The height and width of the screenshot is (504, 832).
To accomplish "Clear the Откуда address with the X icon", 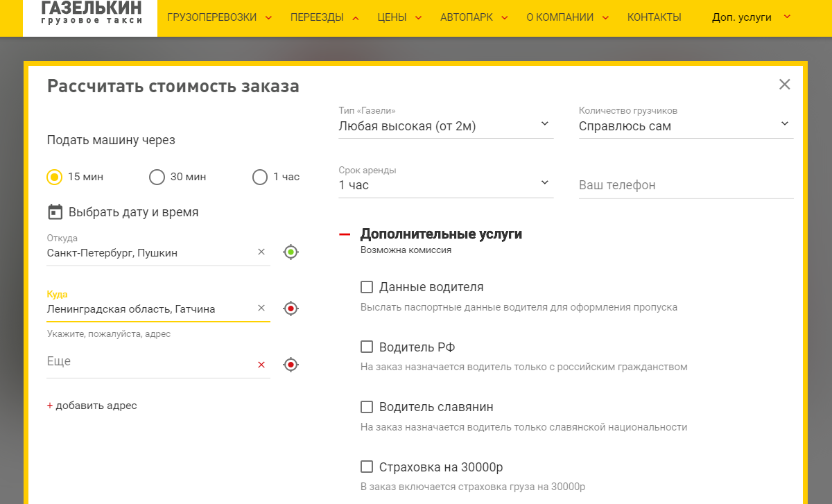I will click(x=261, y=252).
